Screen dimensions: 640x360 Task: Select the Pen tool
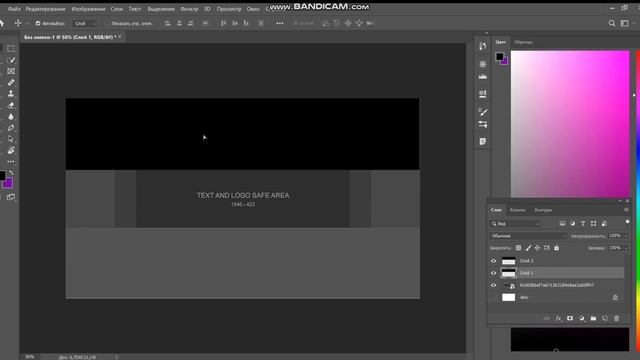(11, 128)
